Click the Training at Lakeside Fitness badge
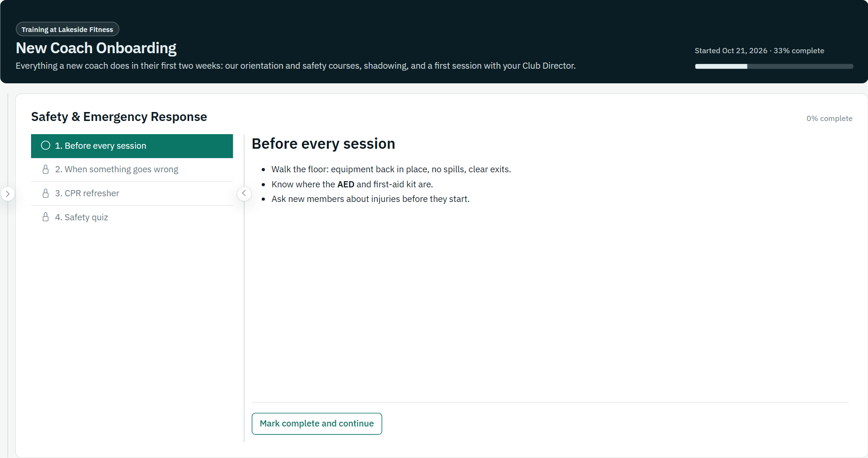This screenshot has height=458, width=868. [x=67, y=29]
